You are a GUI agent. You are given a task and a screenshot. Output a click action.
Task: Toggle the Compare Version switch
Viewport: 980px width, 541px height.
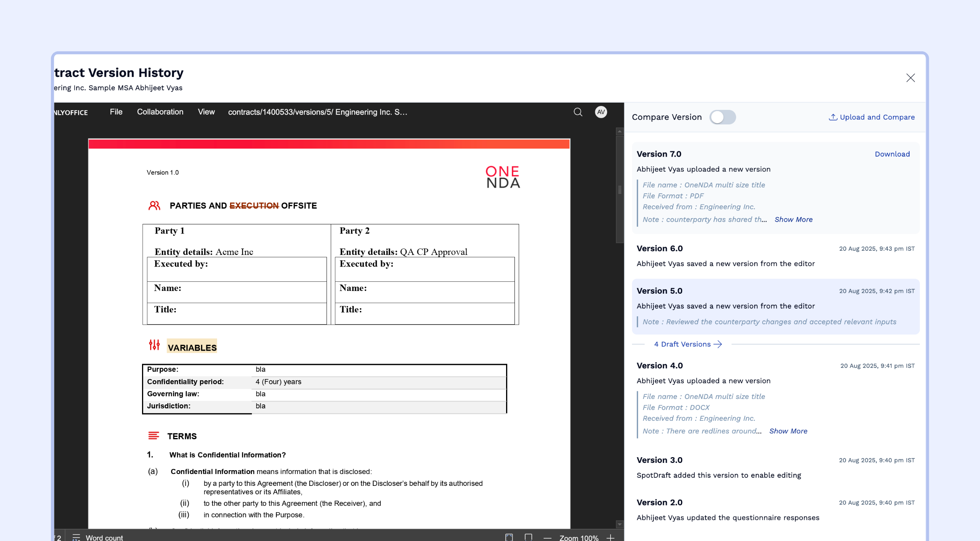coord(722,117)
